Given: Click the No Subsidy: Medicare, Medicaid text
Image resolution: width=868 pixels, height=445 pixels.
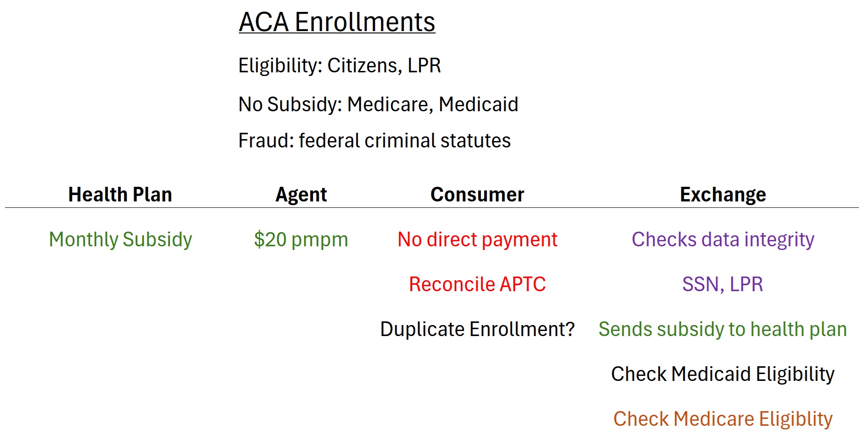Looking at the screenshot, I should pyautogui.click(x=378, y=104).
